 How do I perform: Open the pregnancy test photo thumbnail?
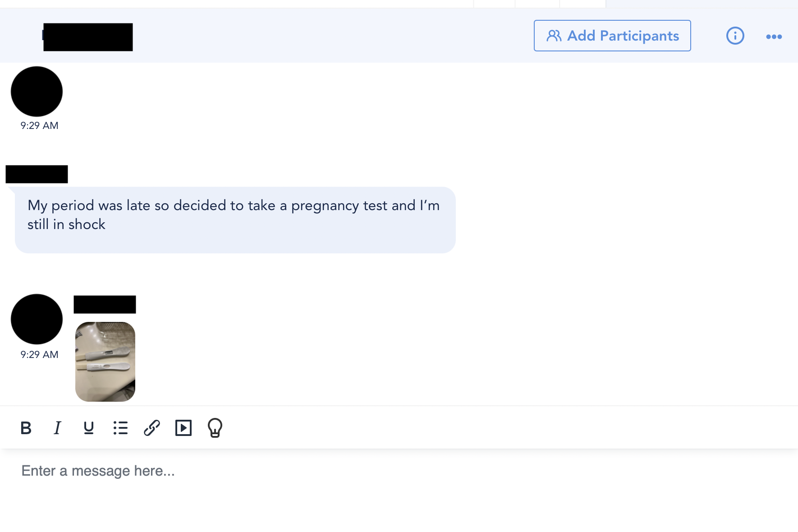coord(105,362)
